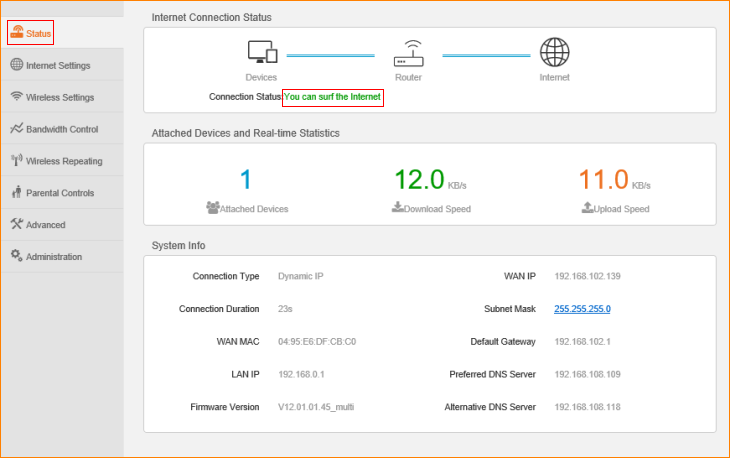Click the Download Speed arrow icon
This screenshot has height=458, width=730.
click(397, 208)
